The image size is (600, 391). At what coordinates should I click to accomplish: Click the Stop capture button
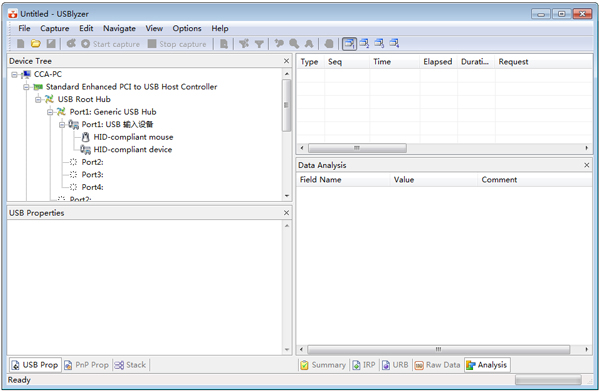[177, 44]
